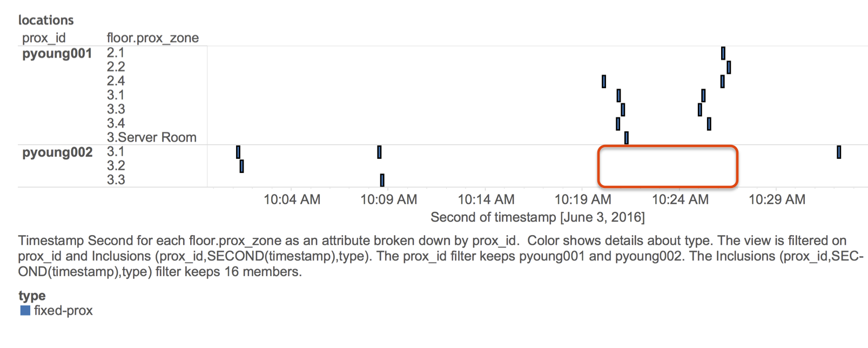Click the 10:29 AM axis tick label
Screen dimensions: 868x348
pos(777,199)
